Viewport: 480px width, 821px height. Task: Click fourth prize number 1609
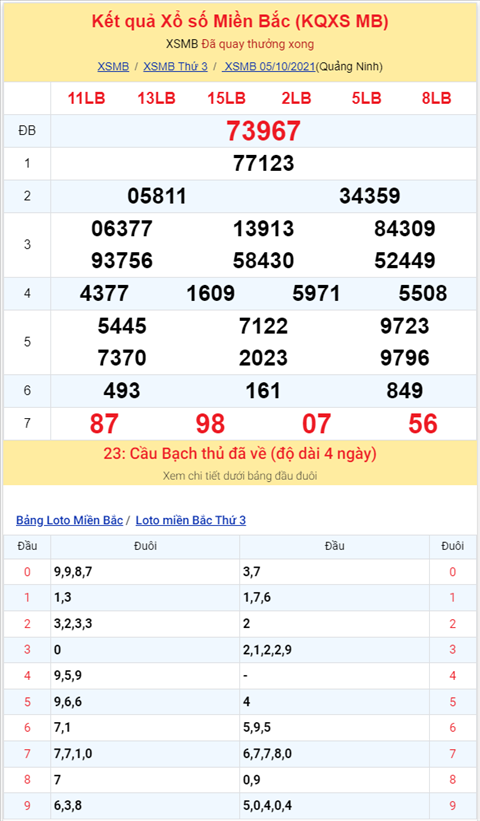210,293
